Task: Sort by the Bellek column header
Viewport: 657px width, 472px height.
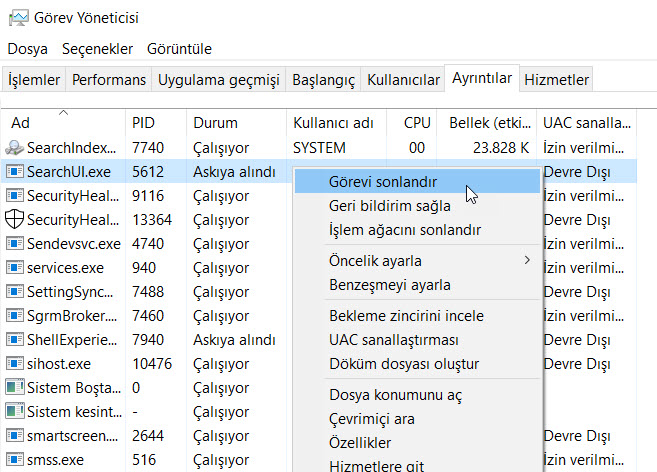Action: (x=486, y=122)
